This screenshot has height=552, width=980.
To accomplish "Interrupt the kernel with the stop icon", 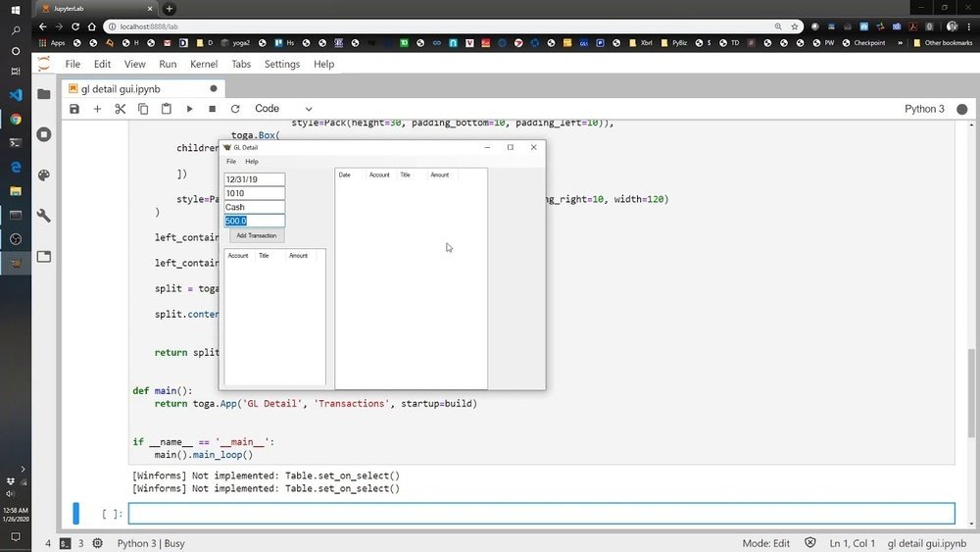I will point(212,109).
